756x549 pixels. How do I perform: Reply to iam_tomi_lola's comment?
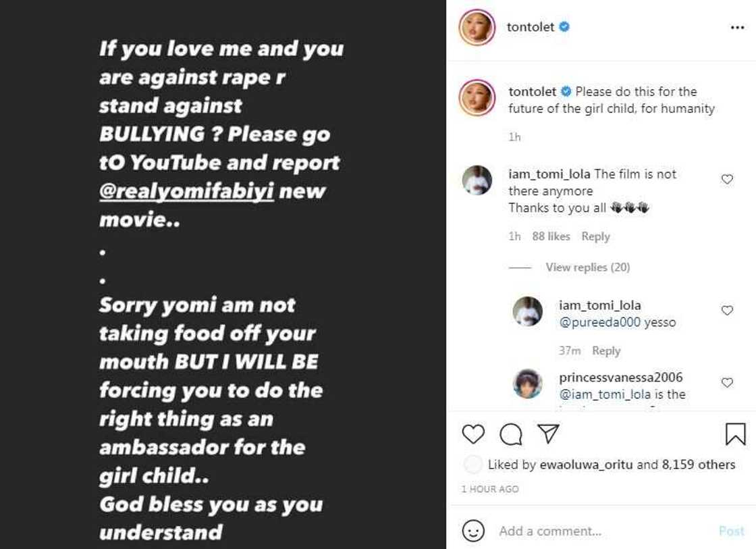tap(597, 236)
